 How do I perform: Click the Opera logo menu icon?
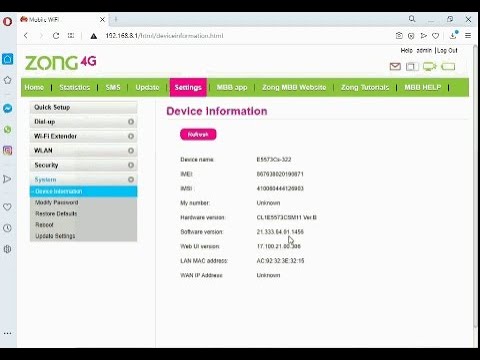coord(7,22)
